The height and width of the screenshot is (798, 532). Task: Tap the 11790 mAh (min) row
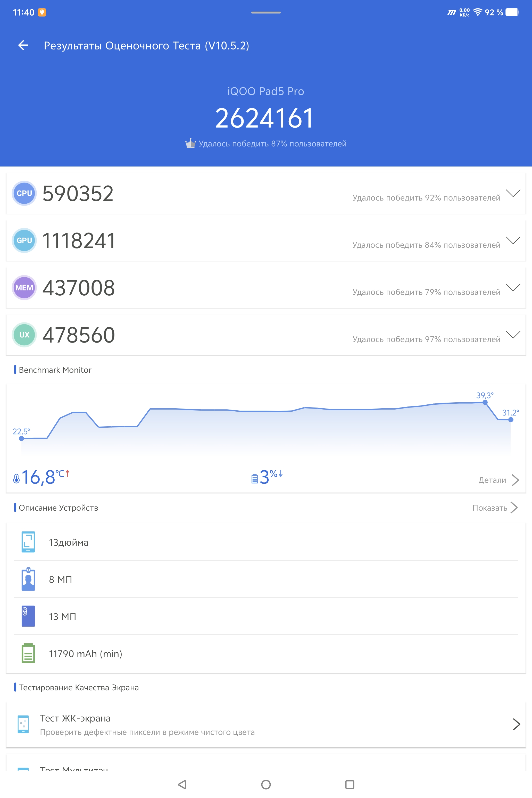266,653
